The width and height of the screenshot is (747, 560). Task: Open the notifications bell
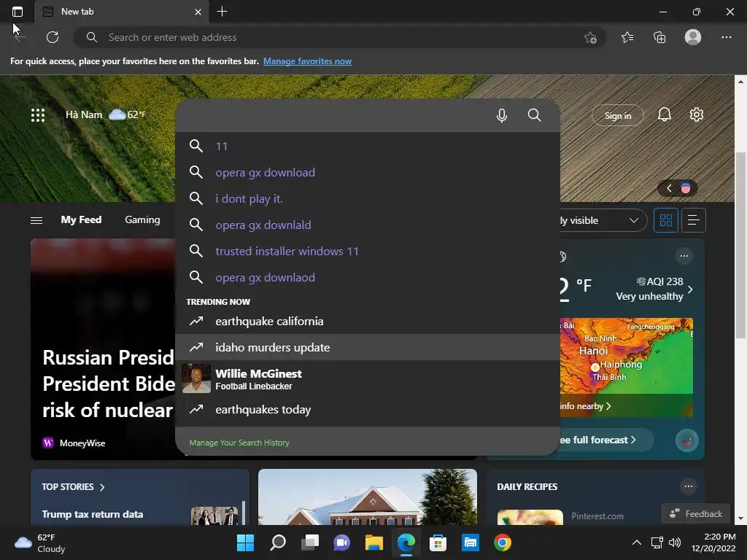point(664,114)
